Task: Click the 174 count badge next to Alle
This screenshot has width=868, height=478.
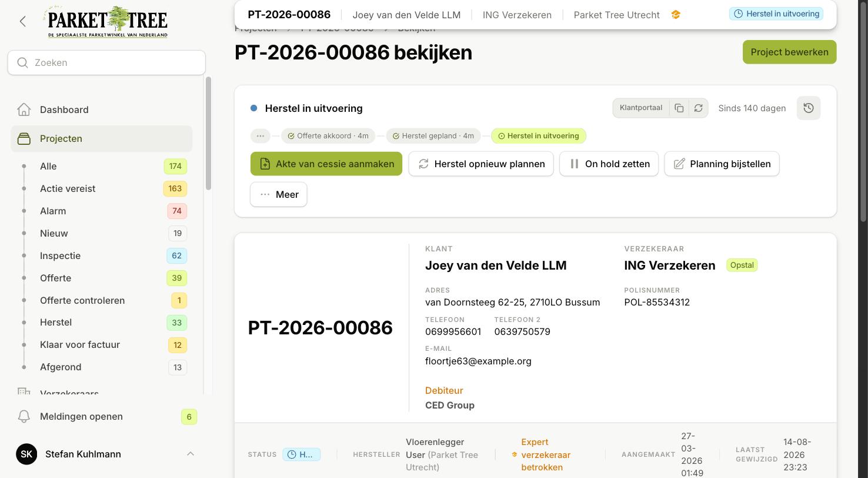Action: tap(175, 166)
